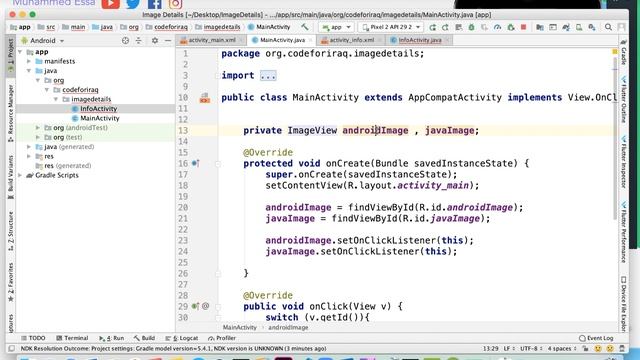Image resolution: width=640 pixels, height=360 pixels.
Task: Click the scroll-from-source target icon
Action: tap(125, 40)
